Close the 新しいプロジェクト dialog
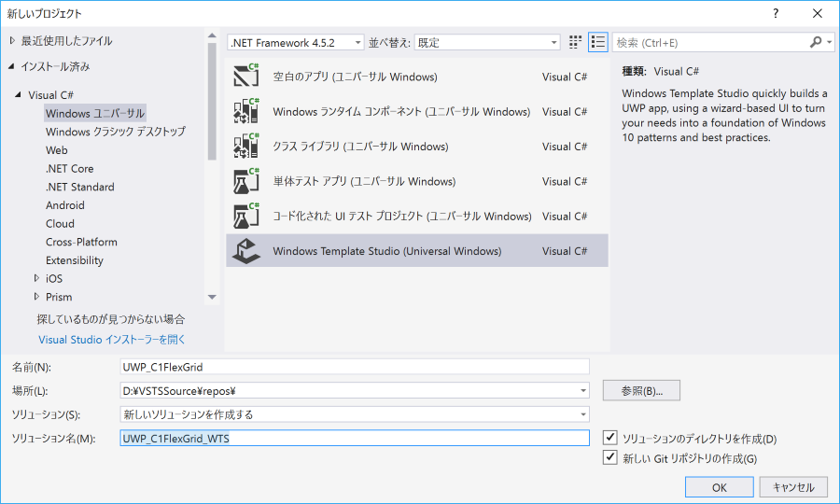 point(818,13)
